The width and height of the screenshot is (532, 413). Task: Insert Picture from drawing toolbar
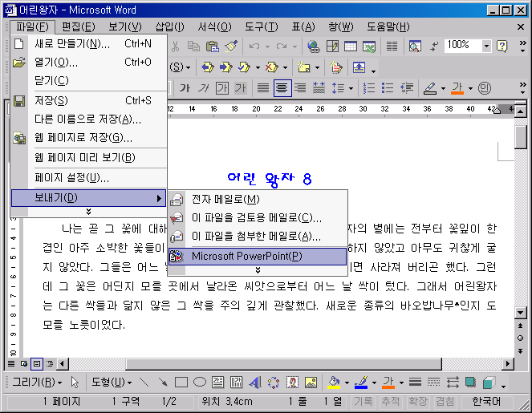click(311, 383)
